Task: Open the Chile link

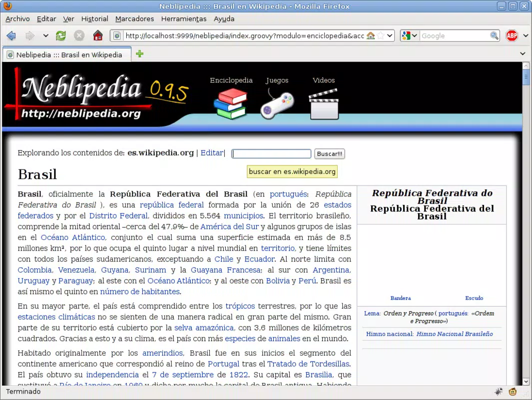Action: point(224,259)
